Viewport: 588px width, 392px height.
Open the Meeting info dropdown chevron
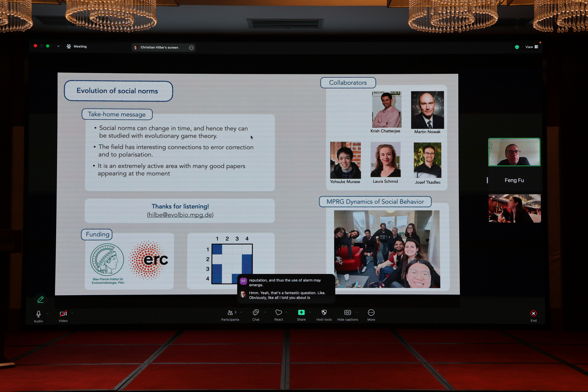[58, 46]
